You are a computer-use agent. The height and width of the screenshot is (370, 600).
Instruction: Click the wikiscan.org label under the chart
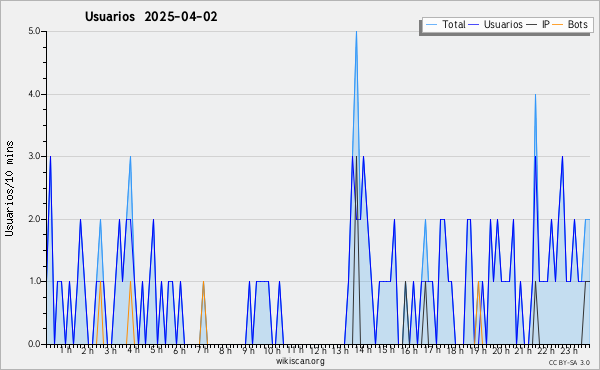[x=300, y=361]
